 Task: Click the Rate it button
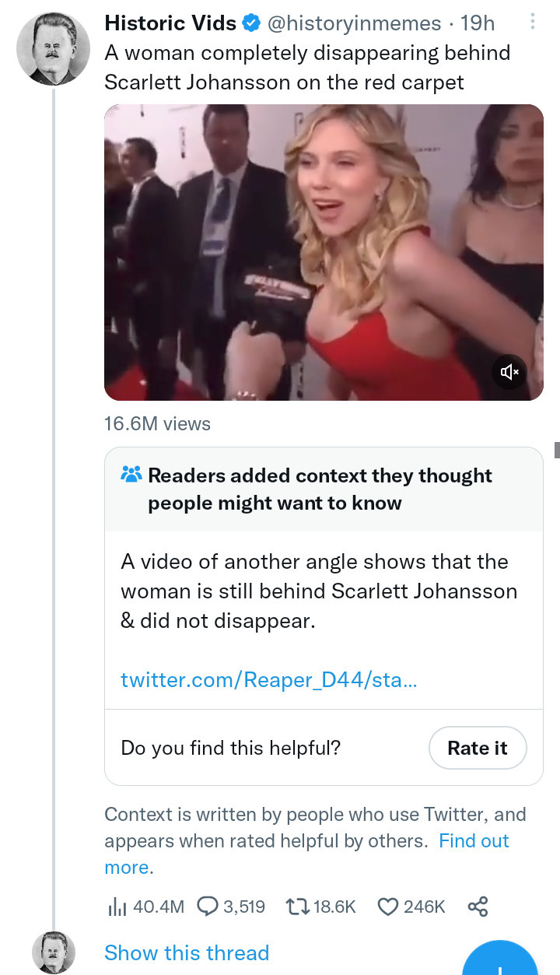pos(478,748)
